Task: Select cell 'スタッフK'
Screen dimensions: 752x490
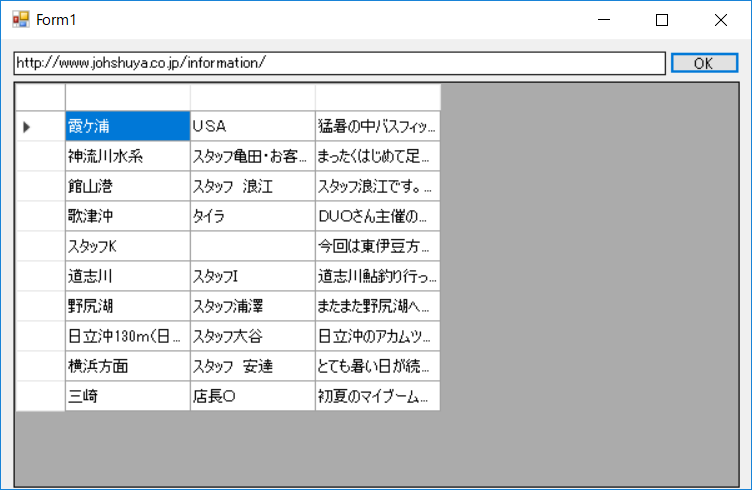Action: click(128, 246)
